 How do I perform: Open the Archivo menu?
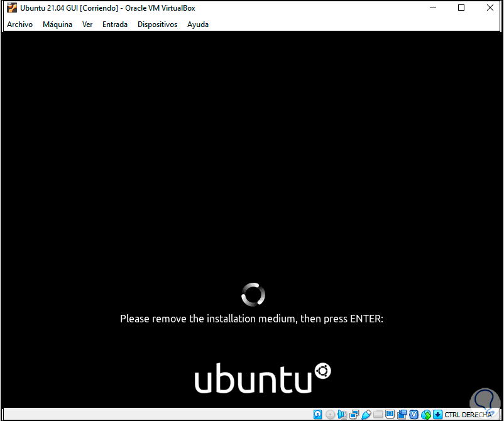[x=19, y=25]
